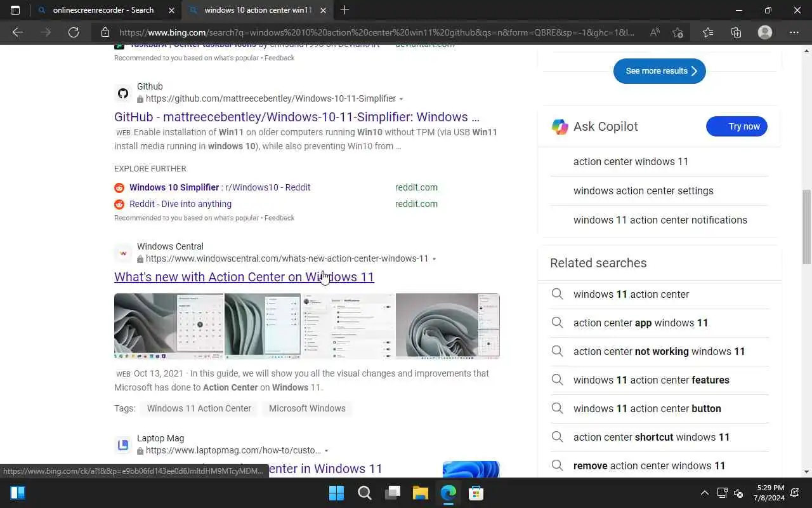Select the Windows 11 Action Center tag
The width and height of the screenshot is (812, 508).
[199, 408]
